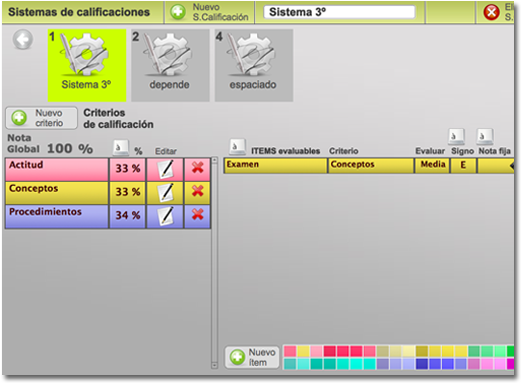Edit the Actitud criterion with pencil icon
Image resolution: width=524 pixels, height=383 pixels.
coord(166,169)
